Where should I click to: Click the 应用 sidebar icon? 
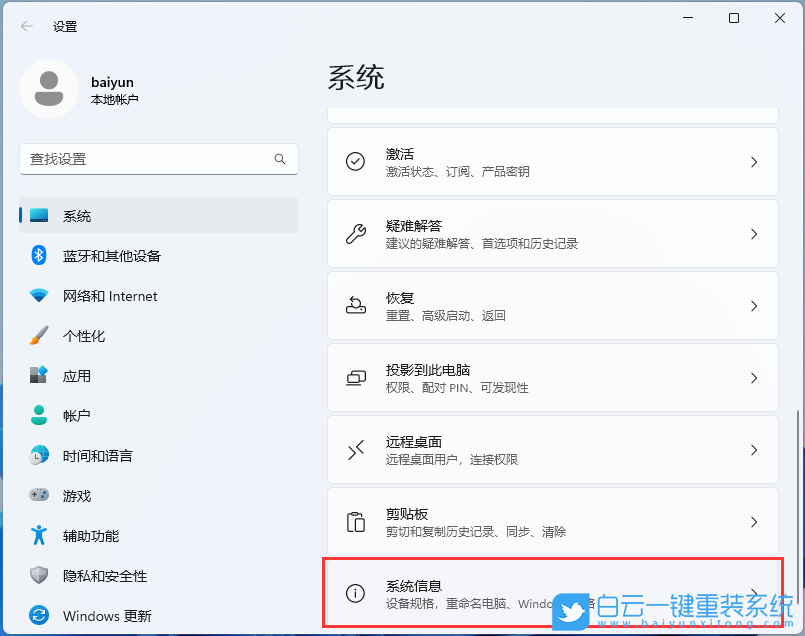(39, 376)
